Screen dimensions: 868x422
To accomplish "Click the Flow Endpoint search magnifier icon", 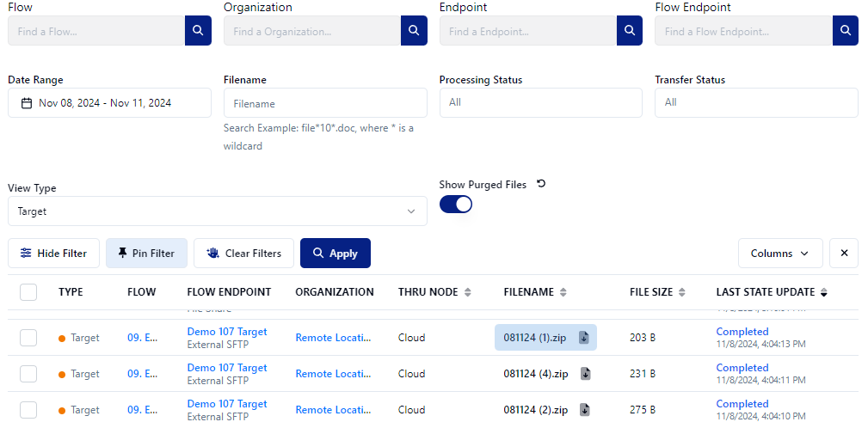I will tap(845, 31).
